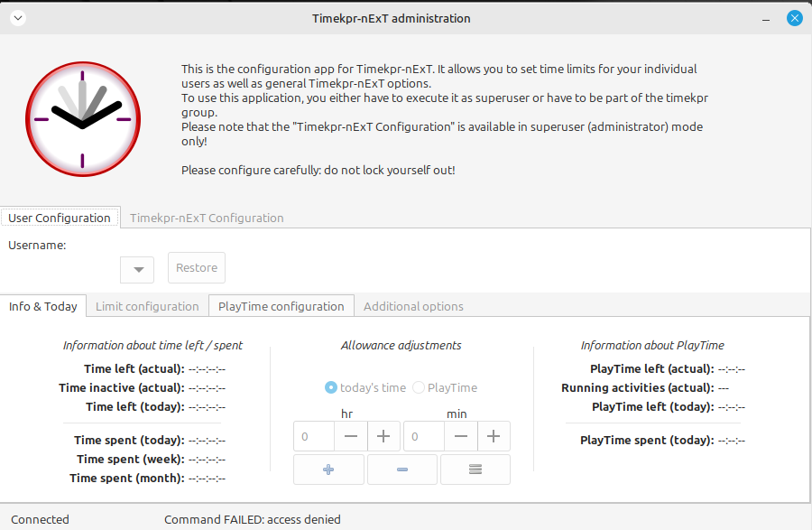Click the 'Username:' label

pyautogui.click(x=37, y=245)
